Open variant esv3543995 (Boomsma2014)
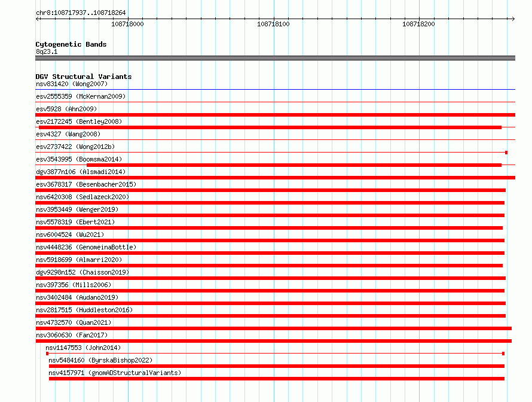532x402 pixels. point(79,159)
